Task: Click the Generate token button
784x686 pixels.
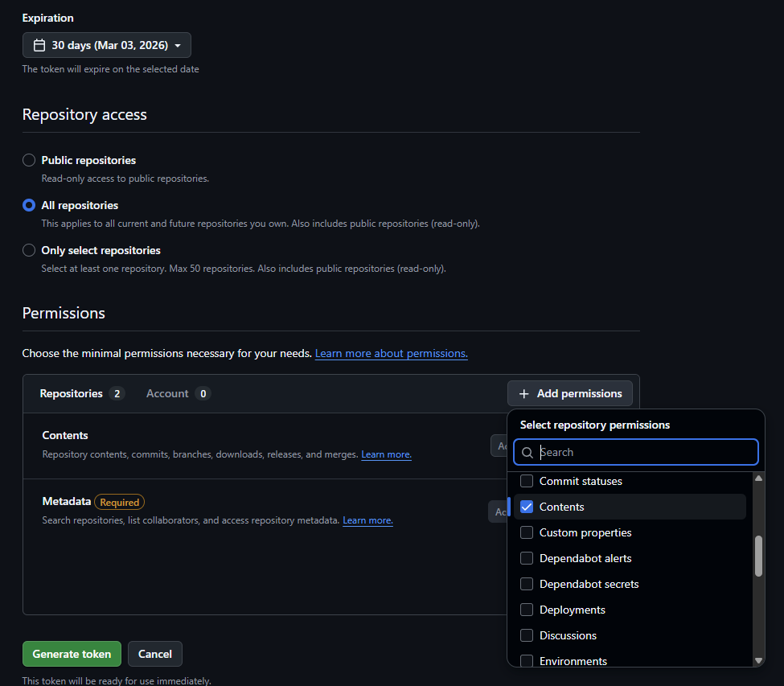Action: (x=72, y=654)
